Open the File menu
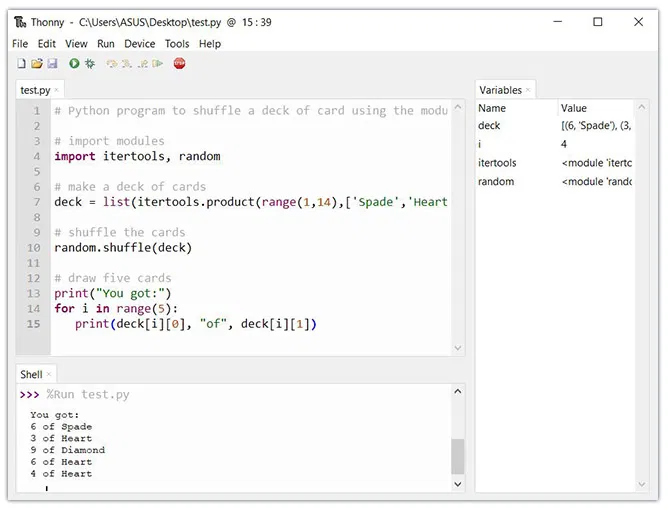668x510 pixels. pos(20,44)
